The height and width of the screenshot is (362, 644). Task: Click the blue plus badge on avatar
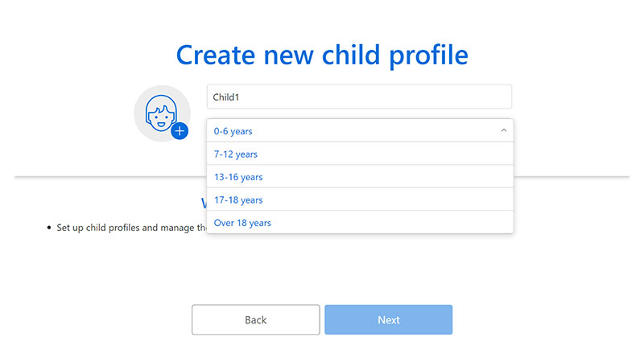[x=180, y=130]
